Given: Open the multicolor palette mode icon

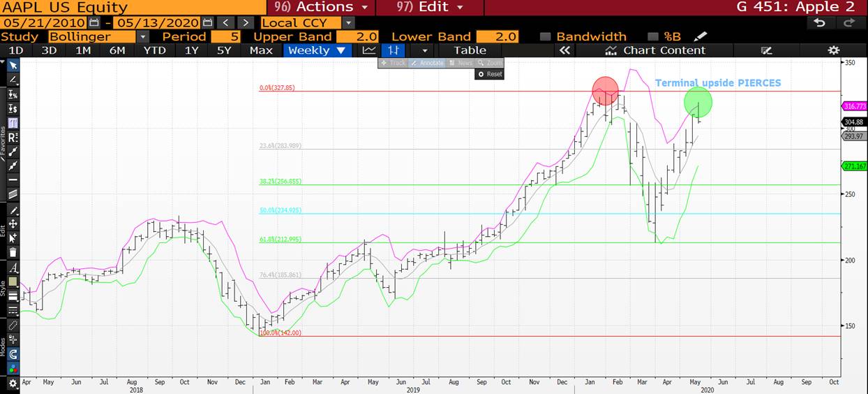Looking at the screenshot, I should coord(14,368).
